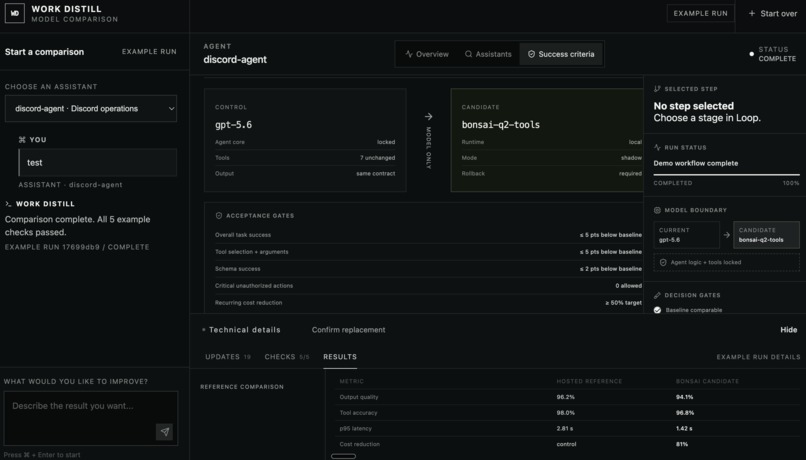Select the Success criteria tab
Viewport: 806px width, 460px height.
561,54
